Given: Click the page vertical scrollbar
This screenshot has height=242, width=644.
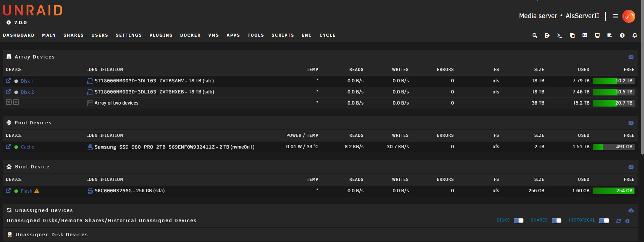Looking at the screenshot, I should [642, 77].
